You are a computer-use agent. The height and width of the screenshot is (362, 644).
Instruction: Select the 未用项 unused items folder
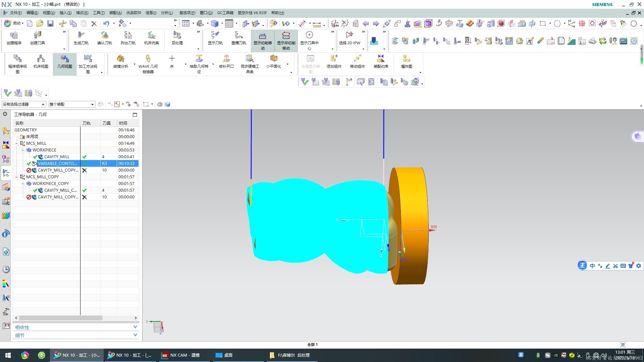[x=32, y=137]
